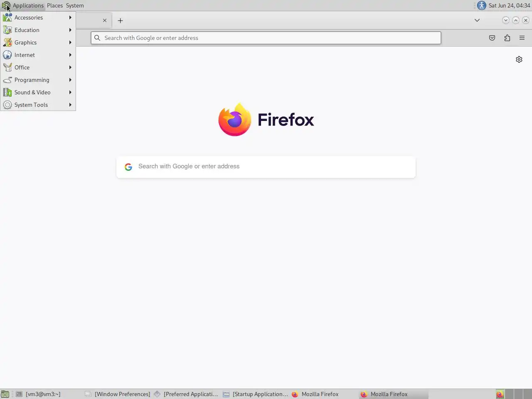Switch to Preferred Applications taskbar entry

(x=187, y=394)
